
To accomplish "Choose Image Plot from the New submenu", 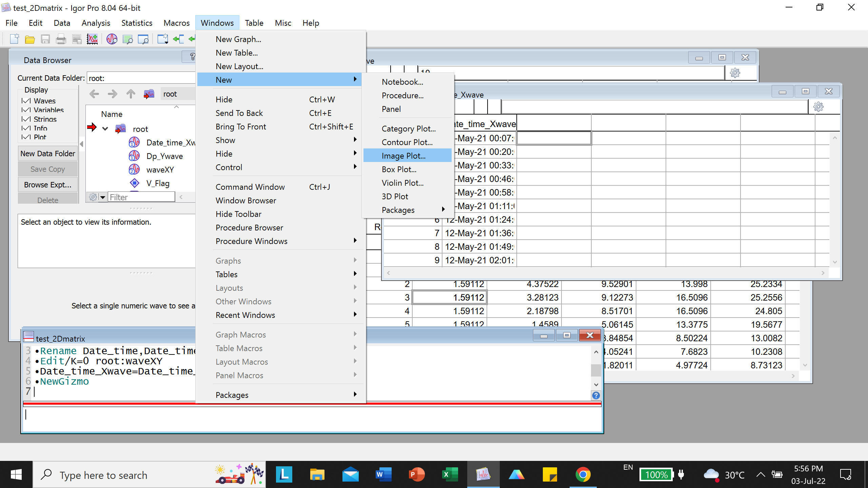I will [403, 156].
